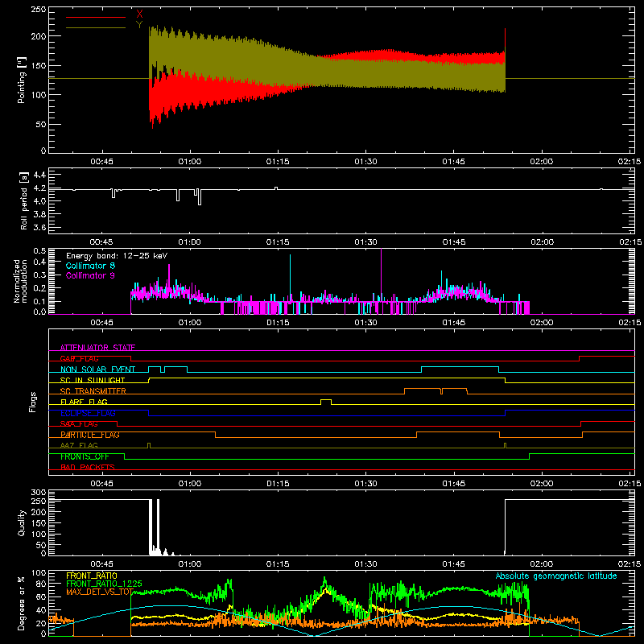
Task: Click the SAA_FLAG label
Action: (79, 424)
